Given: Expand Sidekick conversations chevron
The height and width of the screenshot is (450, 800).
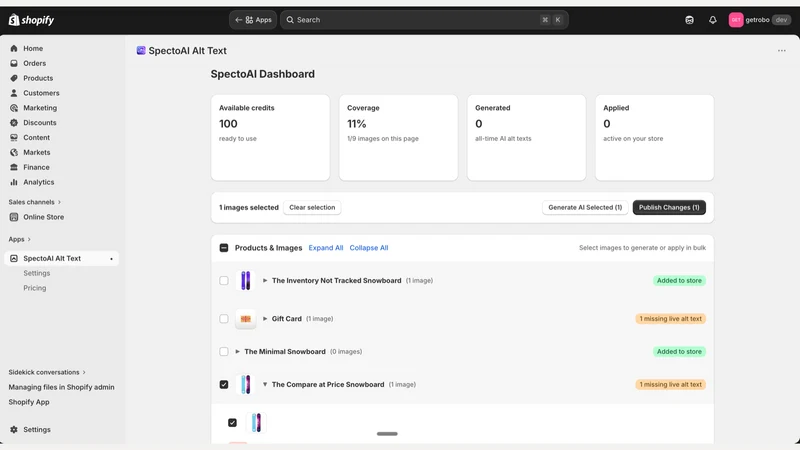Looking at the screenshot, I should 84,372.
